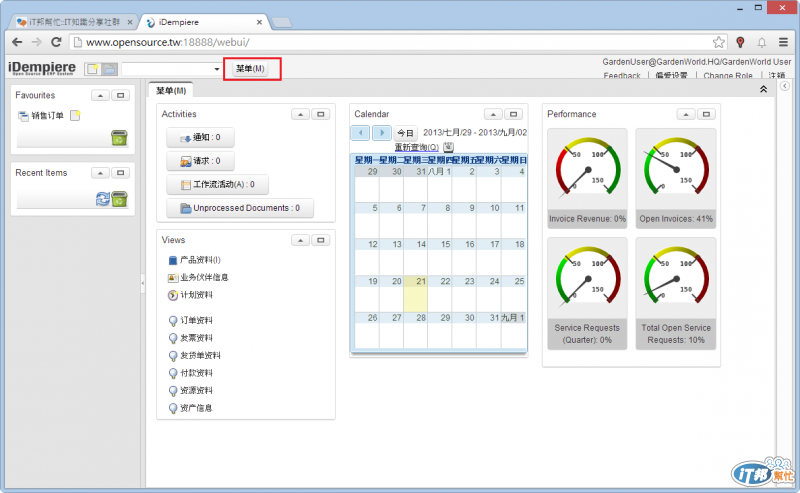Collapse header with the double-chevron icon
Screen dimensions: 800x493
763,89
